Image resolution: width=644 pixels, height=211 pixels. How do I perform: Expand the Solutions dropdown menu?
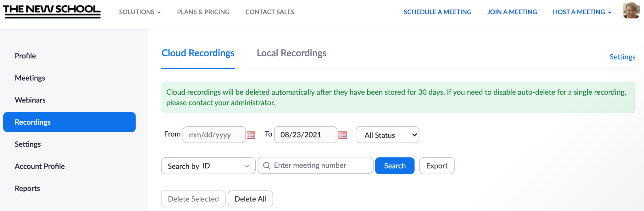click(140, 12)
